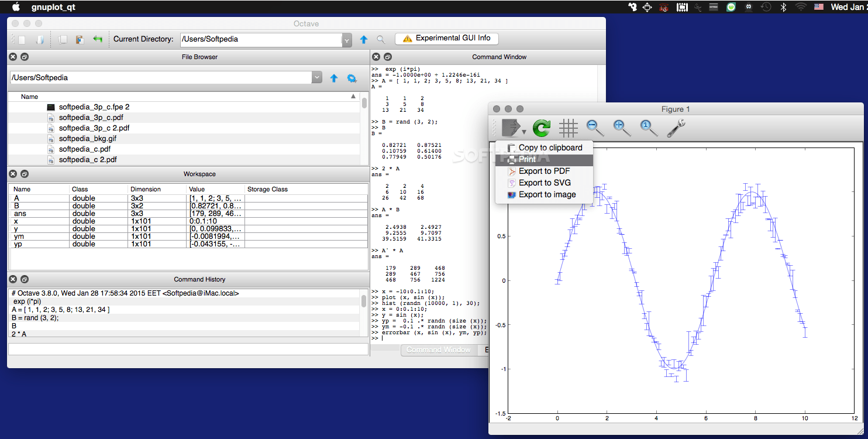Open figure settings via wrench icon

pos(676,128)
